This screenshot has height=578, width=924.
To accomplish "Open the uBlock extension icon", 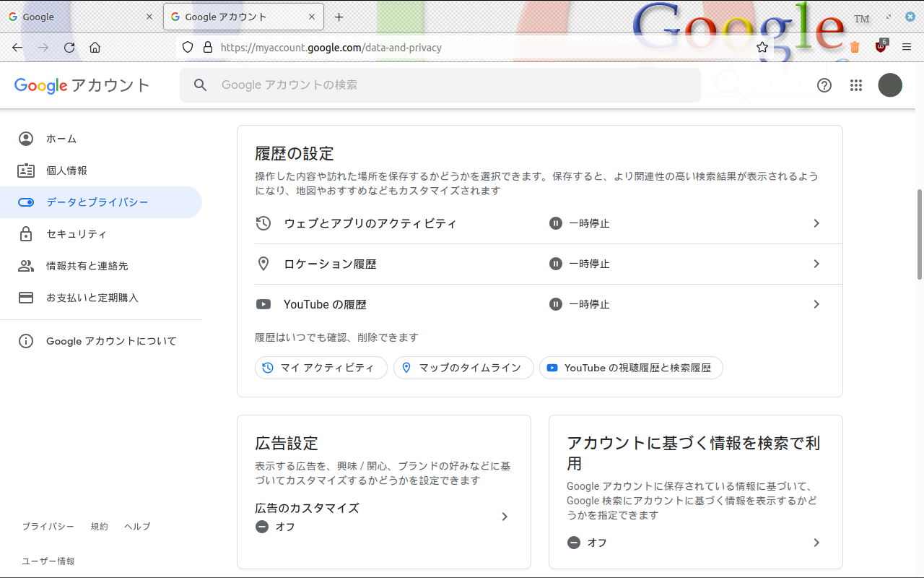I will point(881,47).
